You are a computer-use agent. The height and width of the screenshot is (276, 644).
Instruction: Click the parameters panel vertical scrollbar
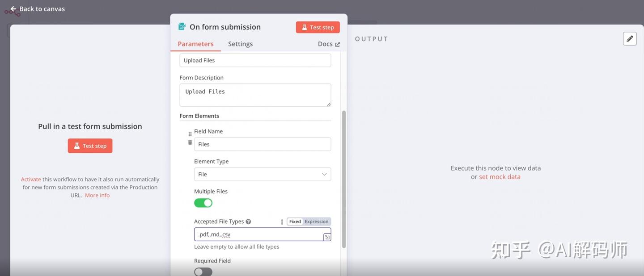point(344,179)
